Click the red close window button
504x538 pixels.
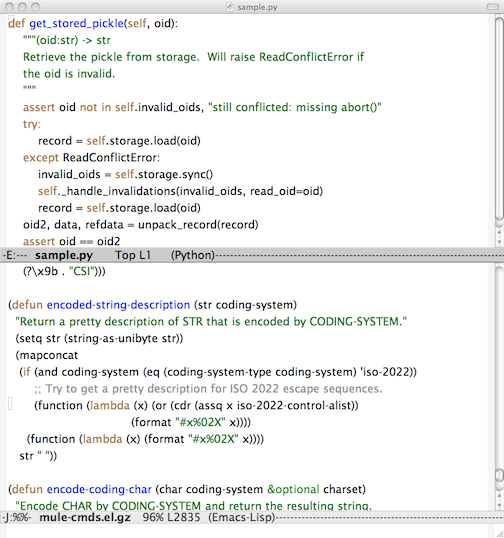10,7
